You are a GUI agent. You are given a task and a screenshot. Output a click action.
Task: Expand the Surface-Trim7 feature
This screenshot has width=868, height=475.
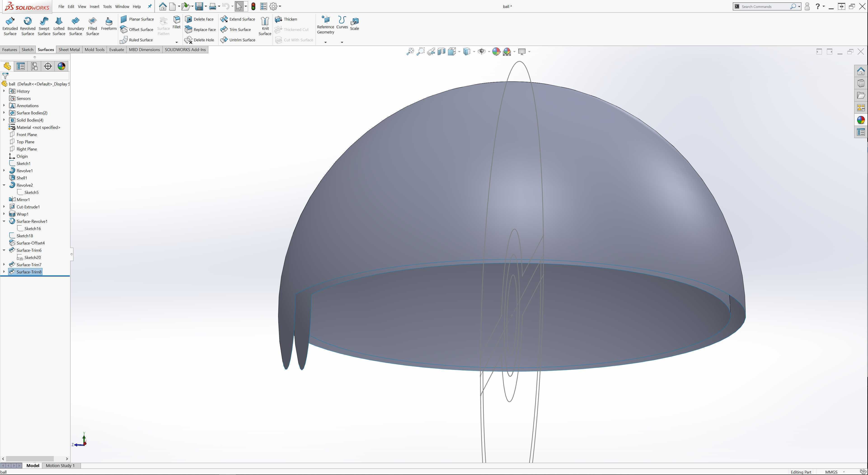point(4,265)
